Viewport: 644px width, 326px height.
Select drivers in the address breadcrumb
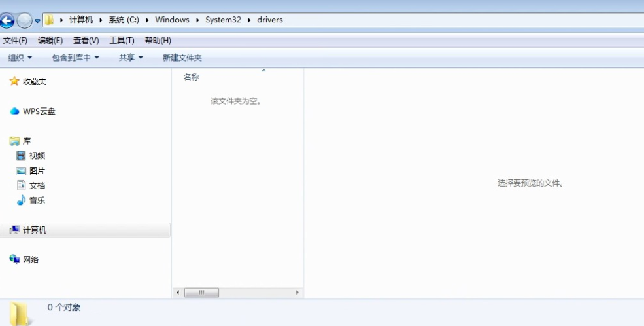click(x=270, y=20)
